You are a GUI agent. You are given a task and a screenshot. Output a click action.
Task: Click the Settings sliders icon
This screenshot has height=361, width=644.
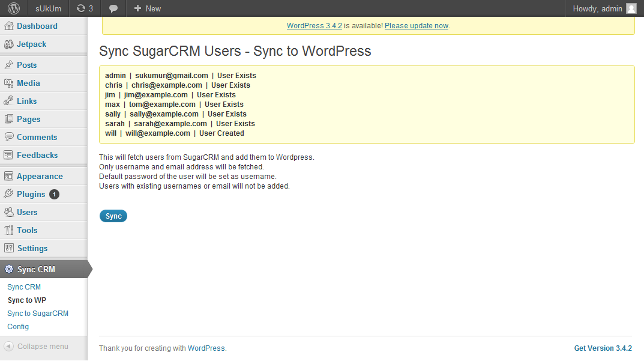(x=8, y=248)
